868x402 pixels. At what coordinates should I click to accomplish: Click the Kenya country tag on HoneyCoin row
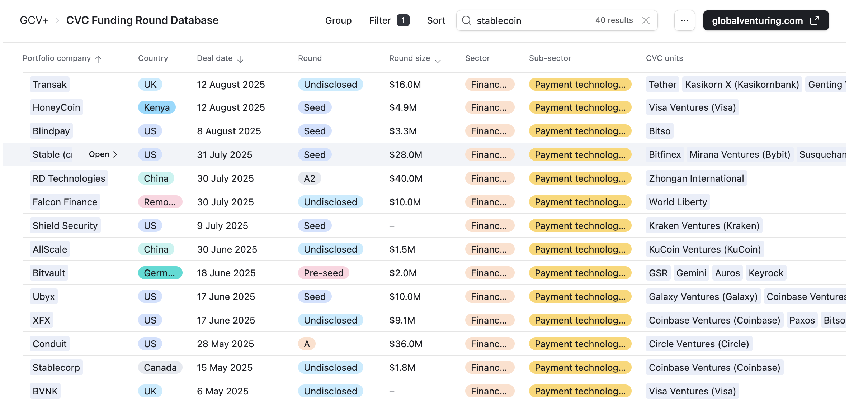coord(157,107)
